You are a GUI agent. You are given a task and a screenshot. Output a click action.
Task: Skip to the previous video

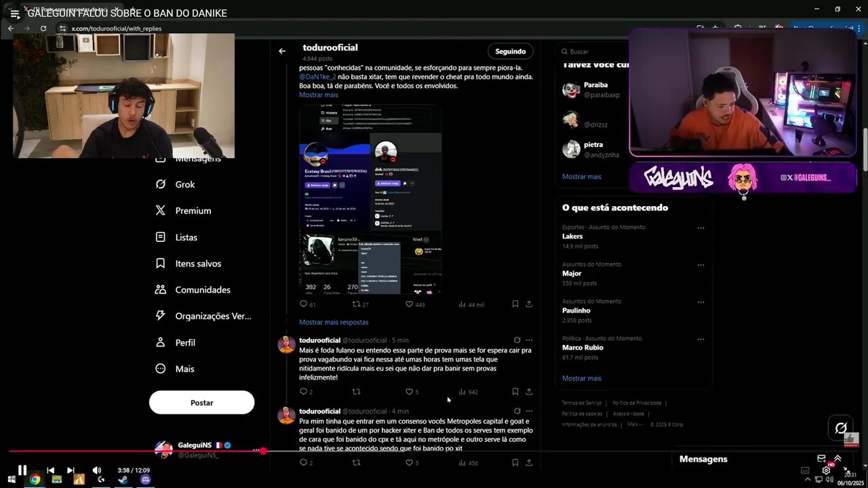tap(50, 470)
